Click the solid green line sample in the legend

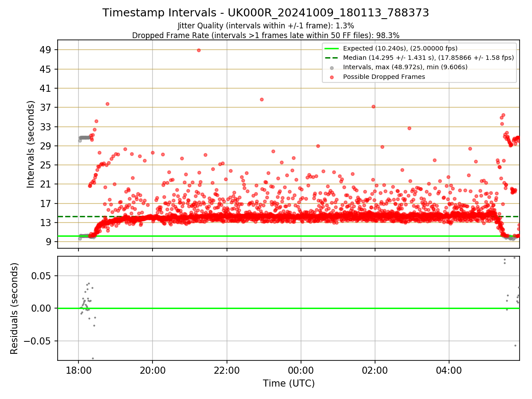coord(332,48)
